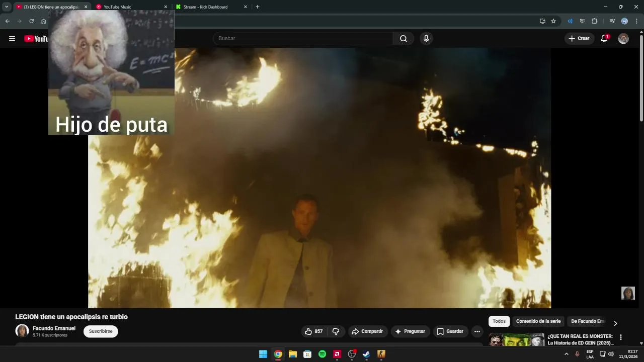Click the search magnifier button
The height and width of the screenshot is (362, 644).
pyautogui.click(x=404, y=39)
